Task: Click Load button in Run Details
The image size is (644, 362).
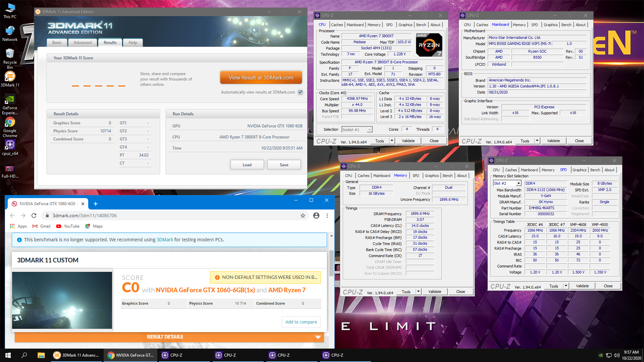Action: tap(247, 165)
